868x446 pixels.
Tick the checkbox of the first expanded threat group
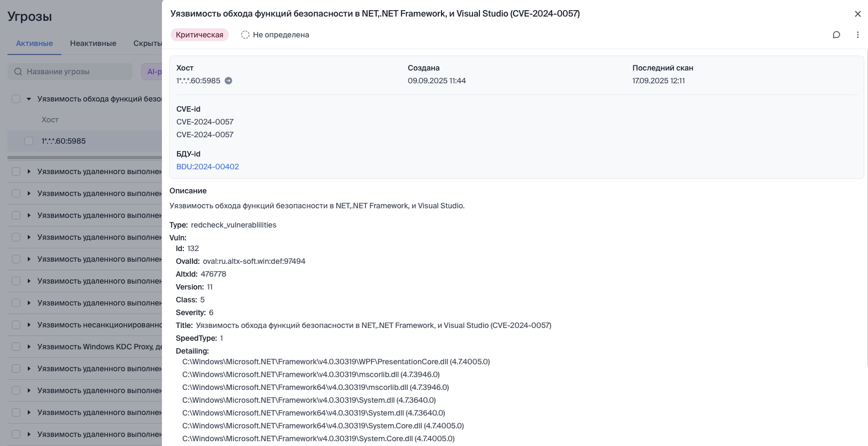pyautogui.click(x=16, y=99)
